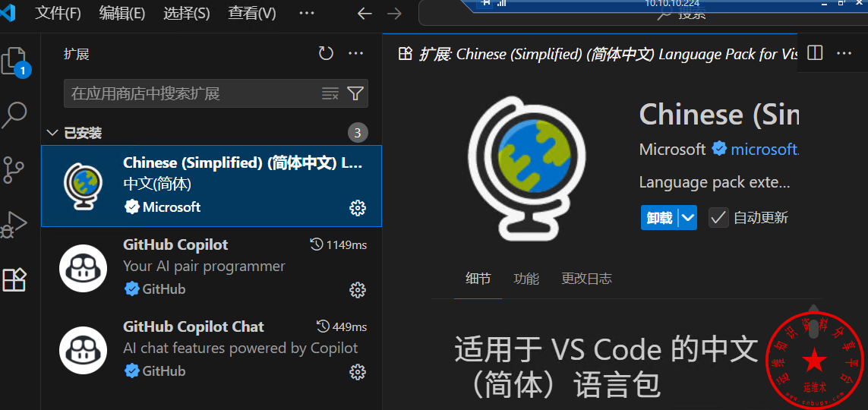Open the Source Control view icon
The image size is (868, 410).
pos(15,171)
